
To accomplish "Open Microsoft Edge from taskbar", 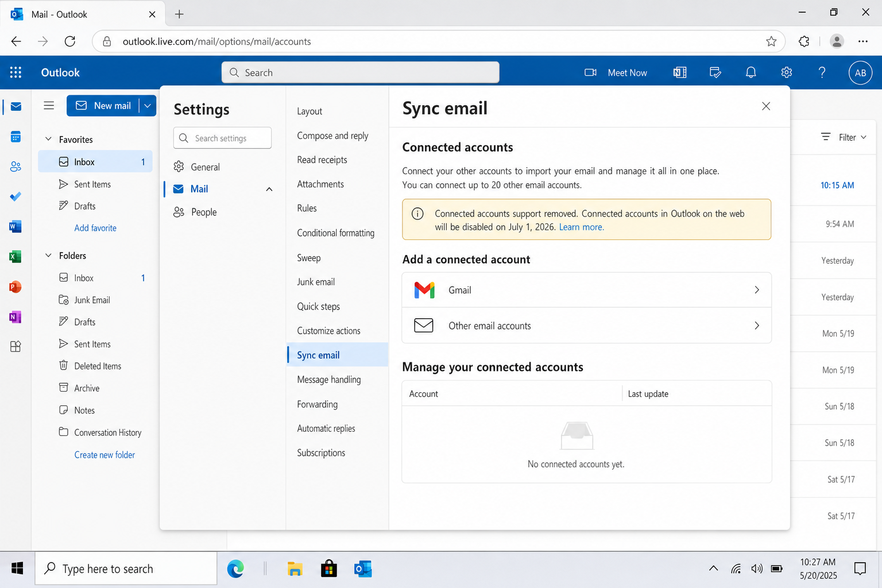I will click(x=235, y=568).
